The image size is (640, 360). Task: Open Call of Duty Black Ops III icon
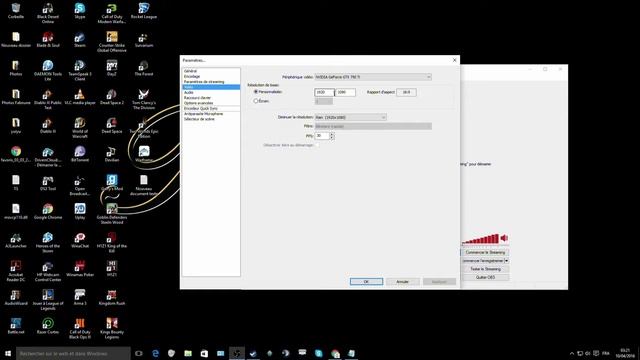pos(80,328)
